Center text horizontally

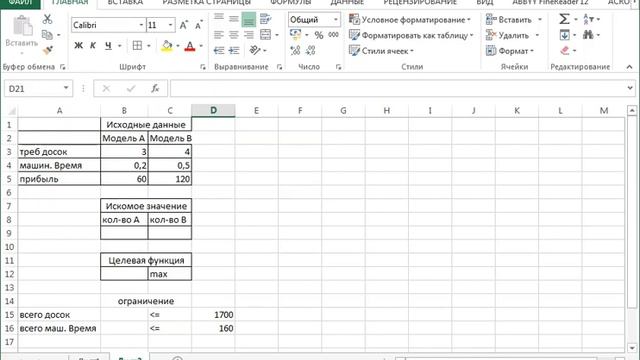click(234, 35)
